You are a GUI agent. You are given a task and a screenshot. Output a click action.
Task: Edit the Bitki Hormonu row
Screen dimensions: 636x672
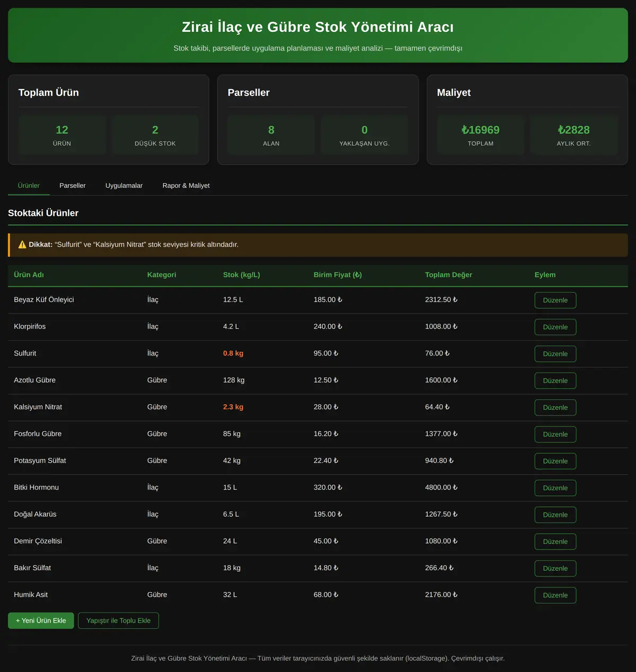[555, 488]
